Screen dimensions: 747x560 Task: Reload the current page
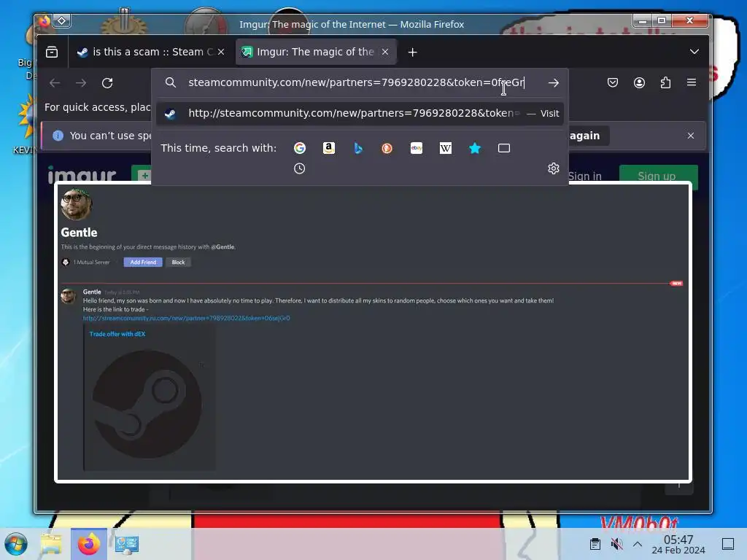[107, 83]
